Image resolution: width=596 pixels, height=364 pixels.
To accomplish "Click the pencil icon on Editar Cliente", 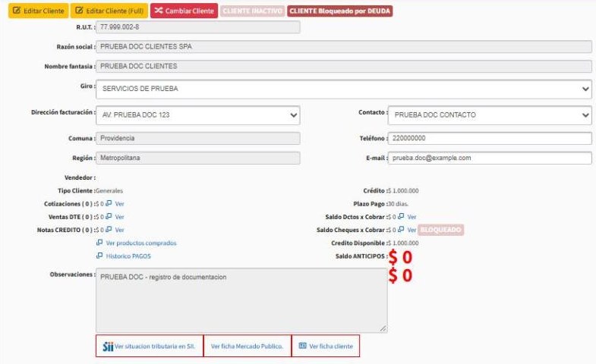I will point(17,11).
